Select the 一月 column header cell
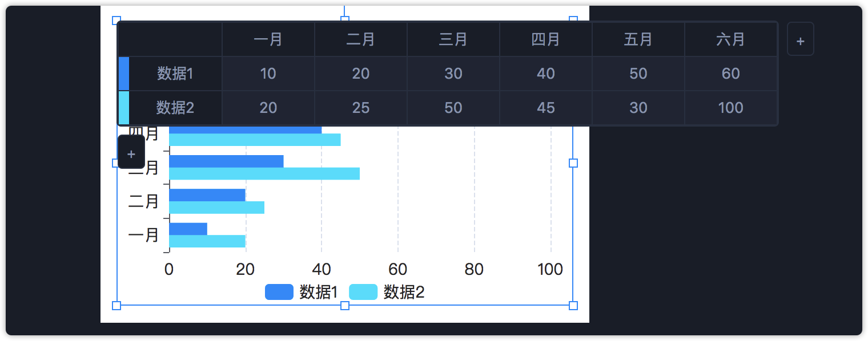The height and width of the screenshot is (341, 868). coord(268,39)
